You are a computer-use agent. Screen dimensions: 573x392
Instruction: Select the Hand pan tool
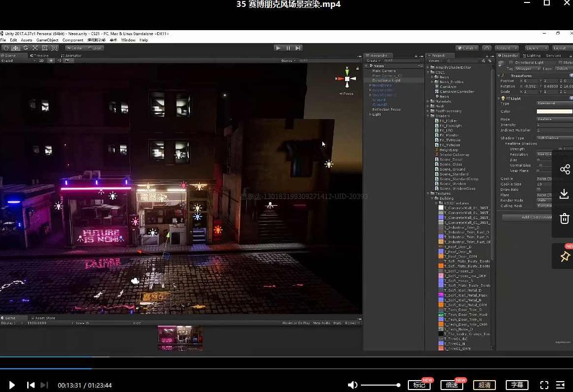pos(5,47)
